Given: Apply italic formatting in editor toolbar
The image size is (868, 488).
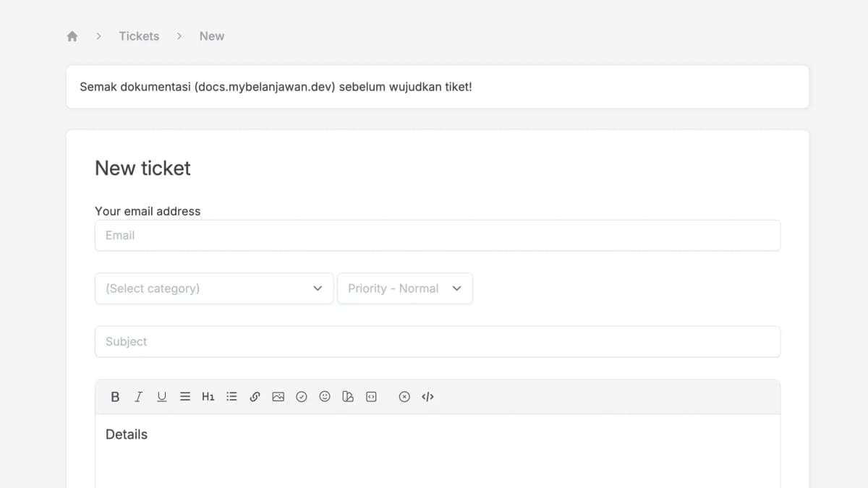Looking at the screenshot, I should pos(138,397).
